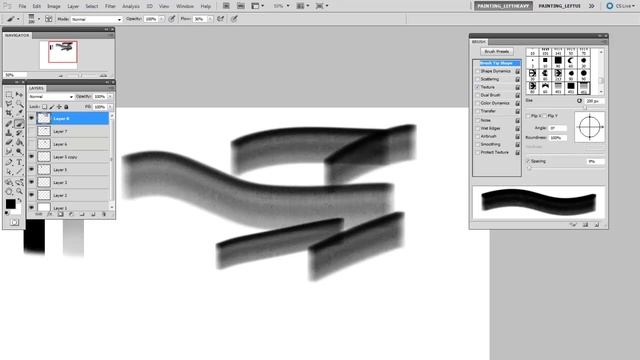Viewport: 640px width, 360px height.
Task: Click the Brush Presets button
Action: [x=497, y=51]
